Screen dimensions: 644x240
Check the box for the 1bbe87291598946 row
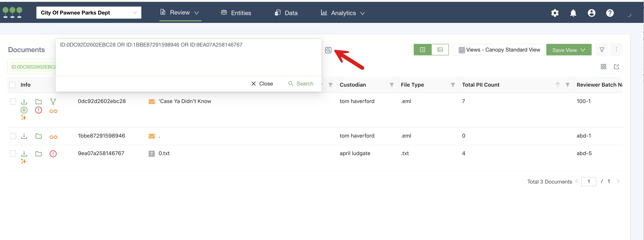(13, 136)
